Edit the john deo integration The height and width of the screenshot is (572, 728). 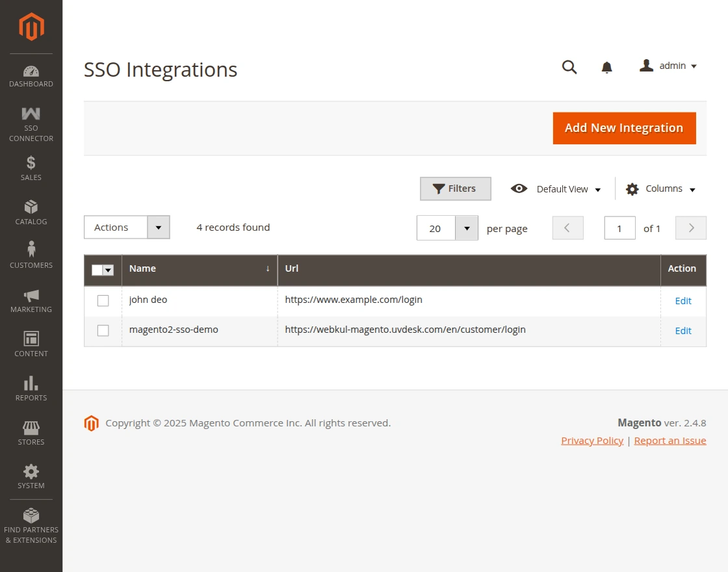[x=683, y=300]
